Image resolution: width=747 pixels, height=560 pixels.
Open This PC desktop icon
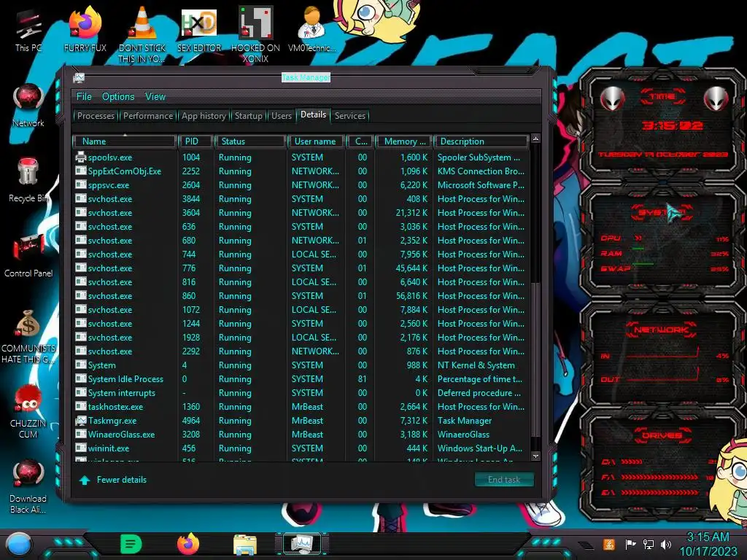point(28,31)
